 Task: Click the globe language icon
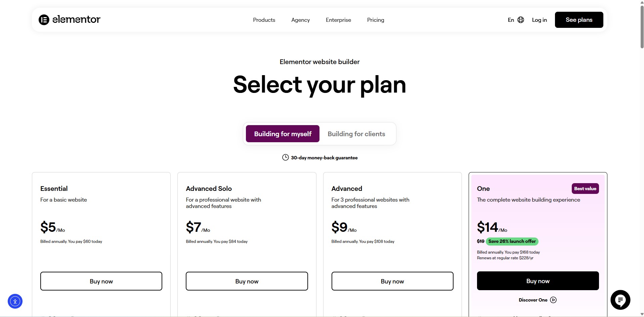pos(521,20)
